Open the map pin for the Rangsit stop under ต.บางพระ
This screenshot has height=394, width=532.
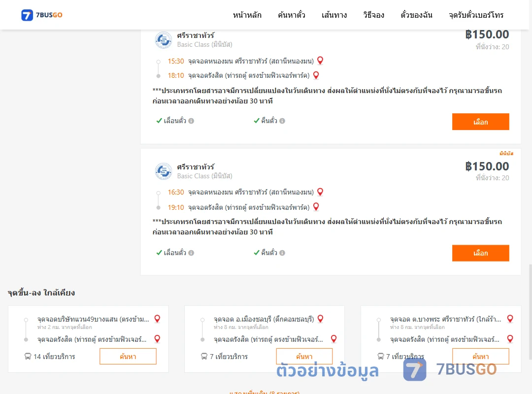click(x=510, y=339)
